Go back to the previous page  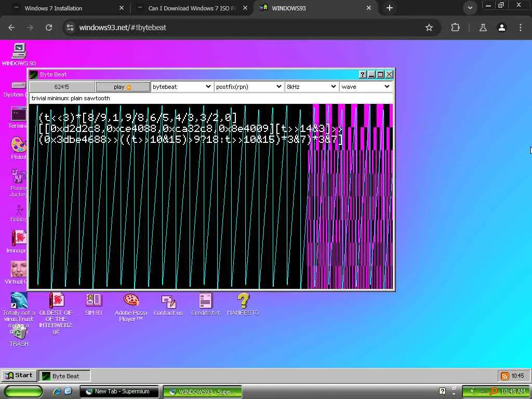coord(11,28)
